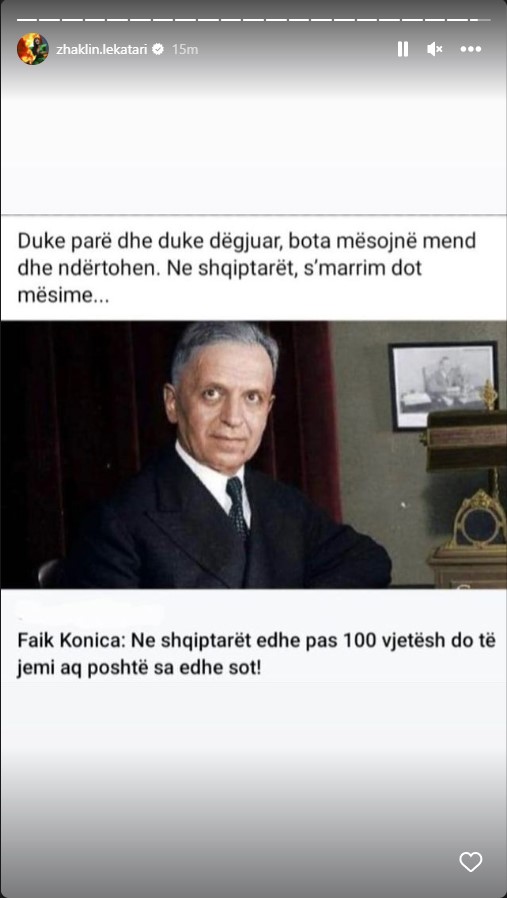Viewport: 507px width, 898px height.
Task: Click the 'Faik Konica' quote caption
Action: 256,654
